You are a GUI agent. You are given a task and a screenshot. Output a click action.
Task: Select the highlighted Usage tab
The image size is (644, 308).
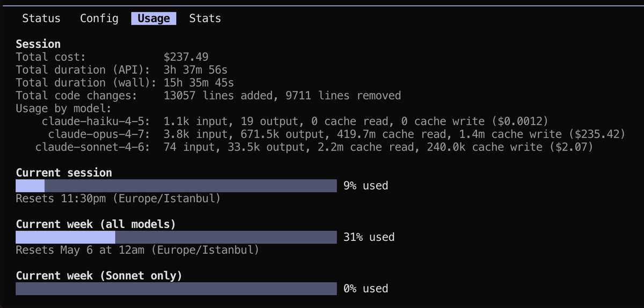click(154, 18)
